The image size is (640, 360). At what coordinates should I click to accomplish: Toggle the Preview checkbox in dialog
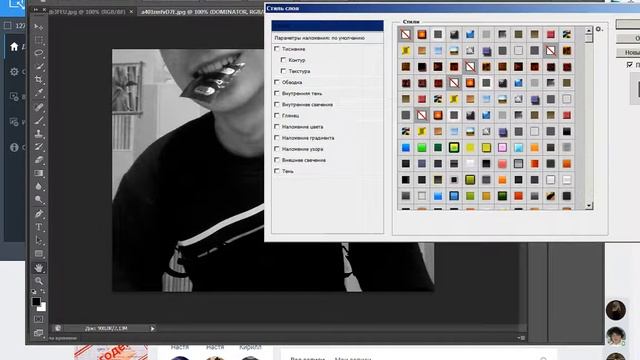[629, 64]
